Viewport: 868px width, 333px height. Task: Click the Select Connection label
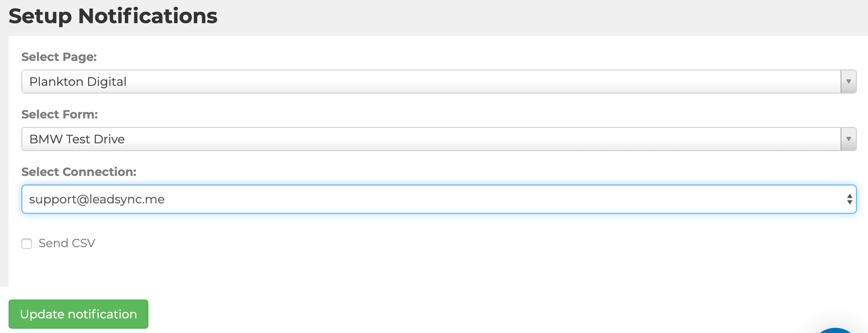79,172
